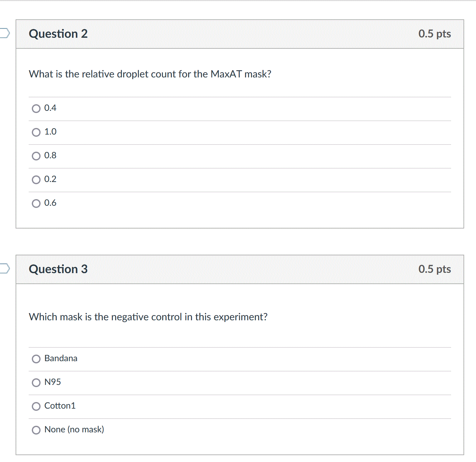Viewport: 476px width, 462px height.
Task: Click the 0.6 answer label text
Action: [x=50, y=203]
